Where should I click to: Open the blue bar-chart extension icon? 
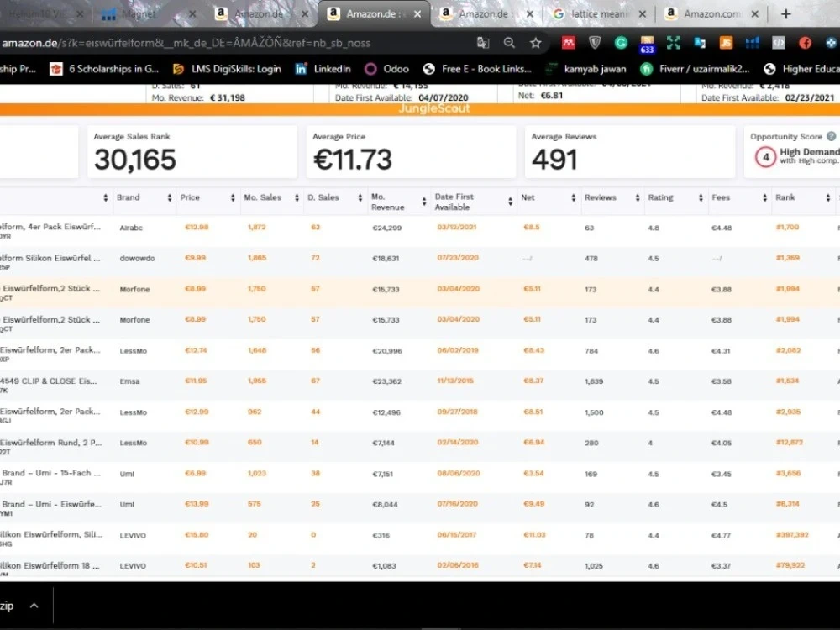click(x=752, y=43)
